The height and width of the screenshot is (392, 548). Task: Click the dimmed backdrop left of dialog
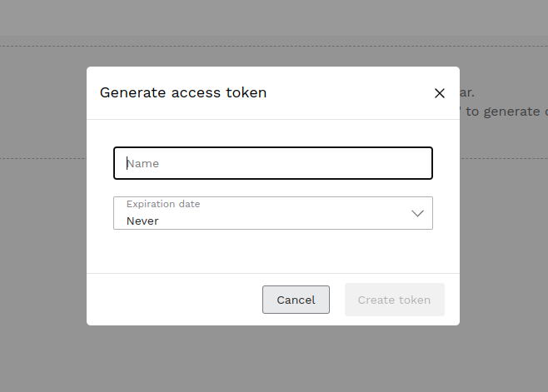[42, 208]
